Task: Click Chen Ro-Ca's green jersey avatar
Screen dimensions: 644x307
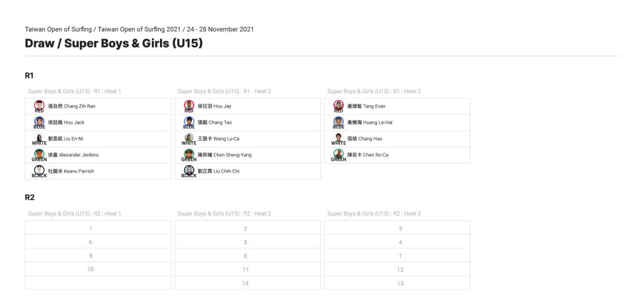Action: point(338,154)
